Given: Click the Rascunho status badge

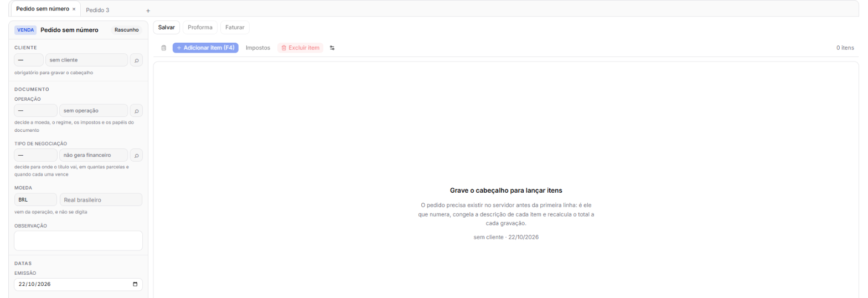Looking at the screenshot, I should 127,30.
